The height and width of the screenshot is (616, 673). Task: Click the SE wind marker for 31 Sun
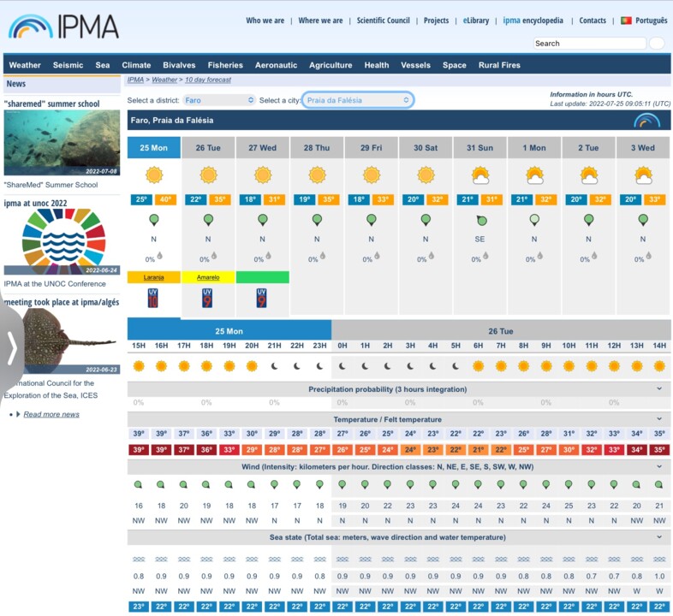(481, 221)
